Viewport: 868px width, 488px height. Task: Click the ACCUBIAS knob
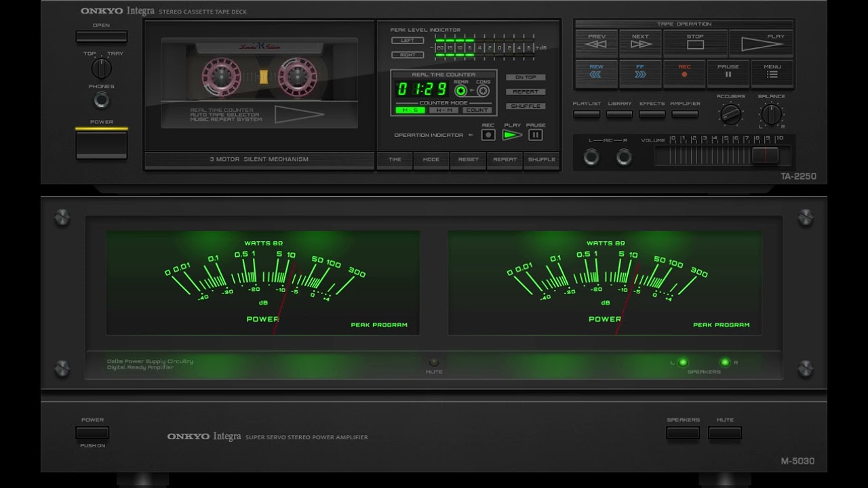tap(730, 114)
